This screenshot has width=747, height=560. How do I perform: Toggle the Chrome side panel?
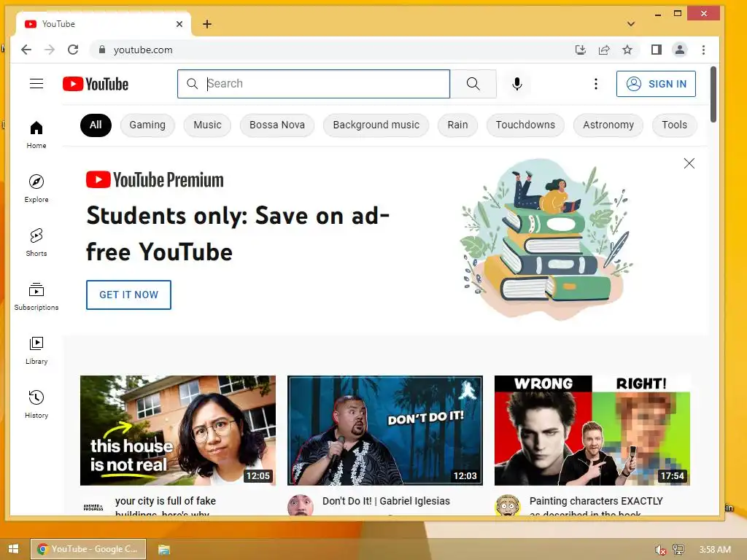tap(657, 50)
